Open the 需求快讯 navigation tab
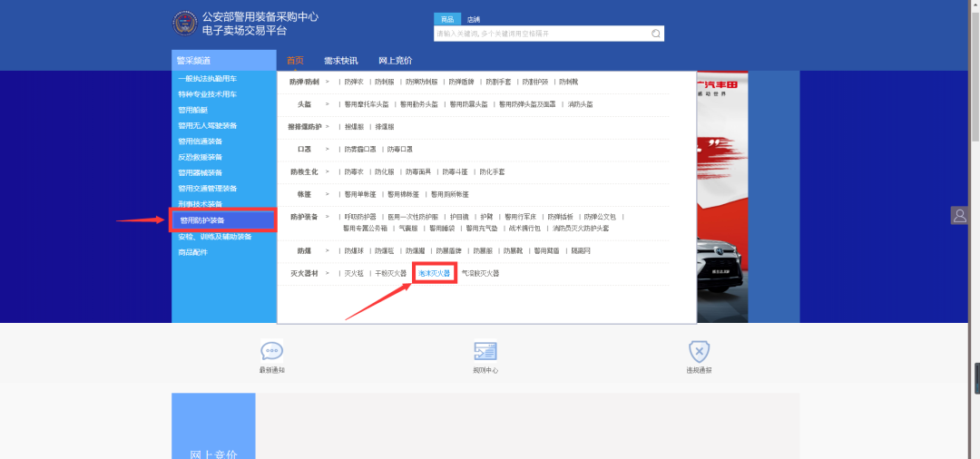Viewport: 980px width, 459px height. (340, 61)
